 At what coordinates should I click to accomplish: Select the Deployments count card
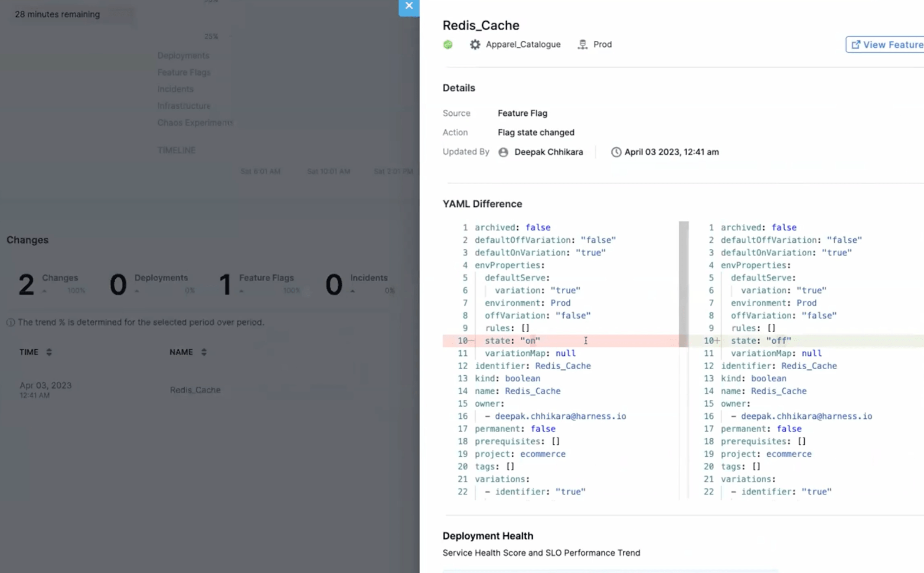(152, 284)
